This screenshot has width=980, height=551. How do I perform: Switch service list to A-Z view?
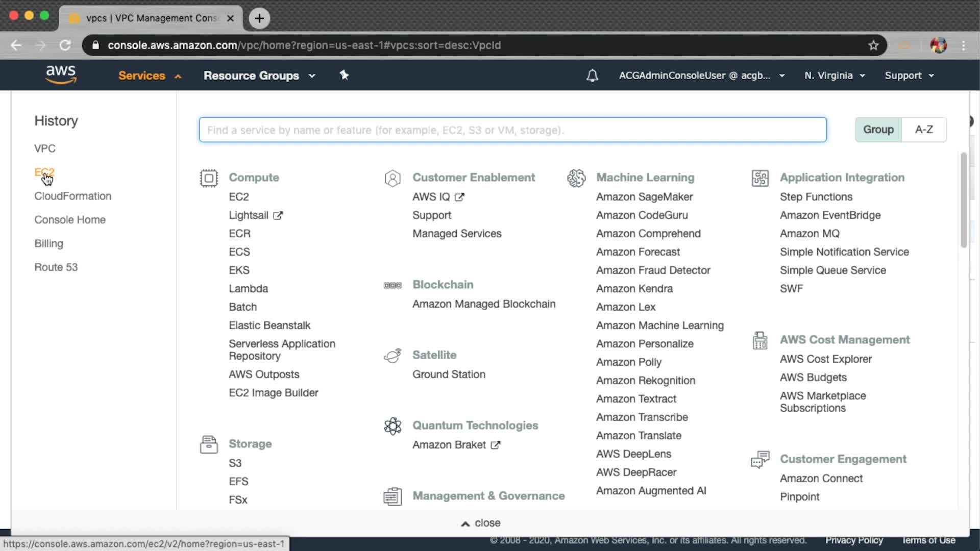[924, 130]
